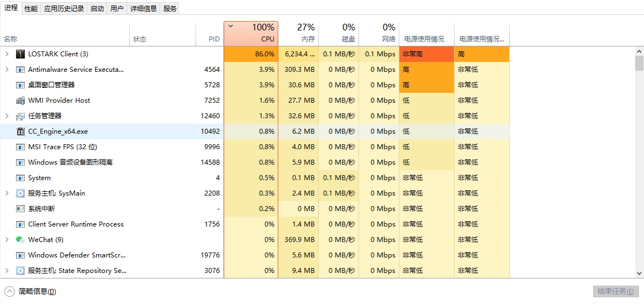Click the scrollbar down arrow

click(639, 274)
